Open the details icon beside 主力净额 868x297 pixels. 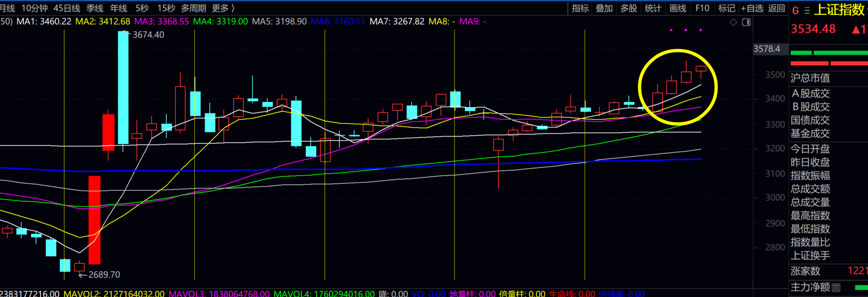[x=836, y=287]
